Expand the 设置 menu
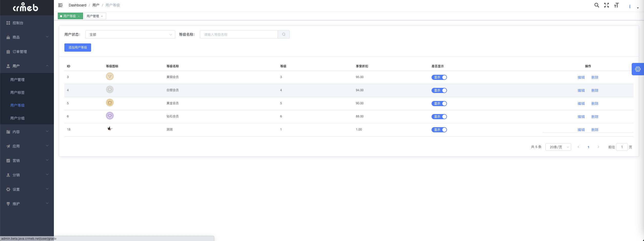The width and height of the screenshot is (644, 241). click(x=47, y=189)
